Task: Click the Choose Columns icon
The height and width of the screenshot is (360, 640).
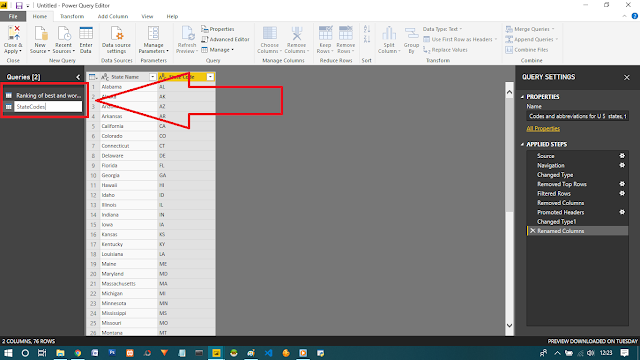Action: pos(269,33)
